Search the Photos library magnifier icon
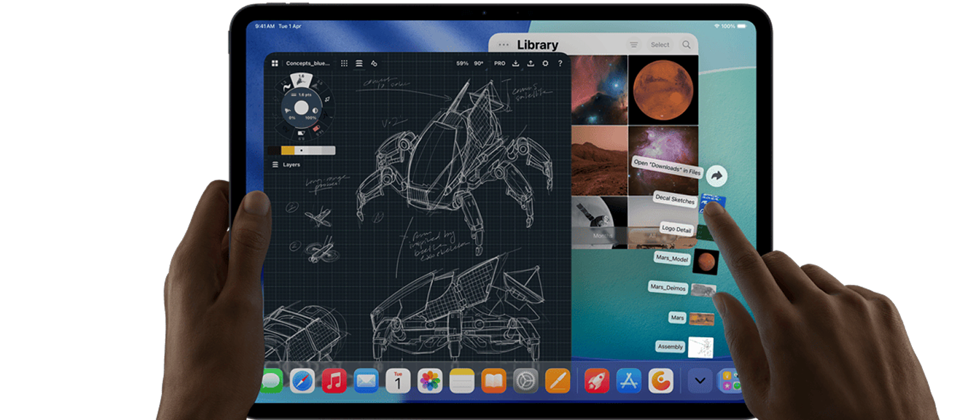The height and width of the screenshot is (420, 980). [x=686, y=45]
